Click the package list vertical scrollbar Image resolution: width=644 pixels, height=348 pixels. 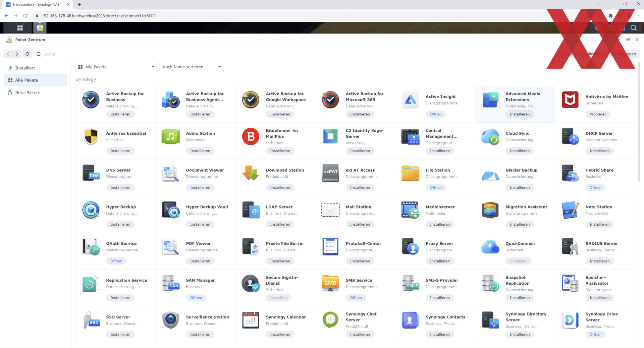click(639, 122)
